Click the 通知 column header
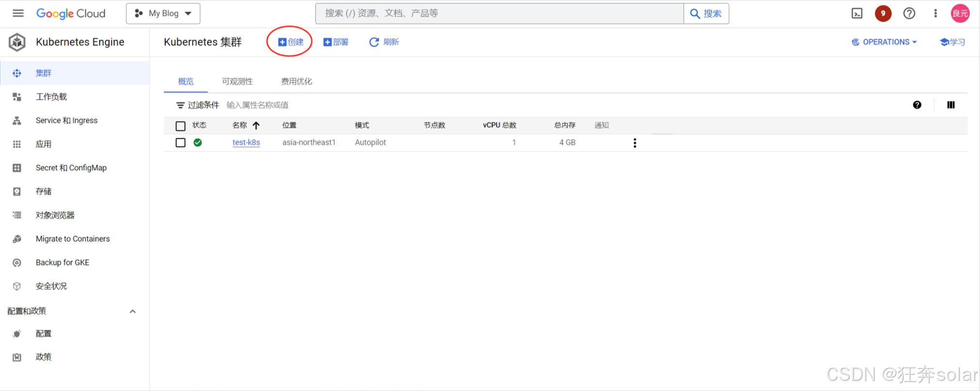This screenshot has width=980, height=391. (602, 125)
